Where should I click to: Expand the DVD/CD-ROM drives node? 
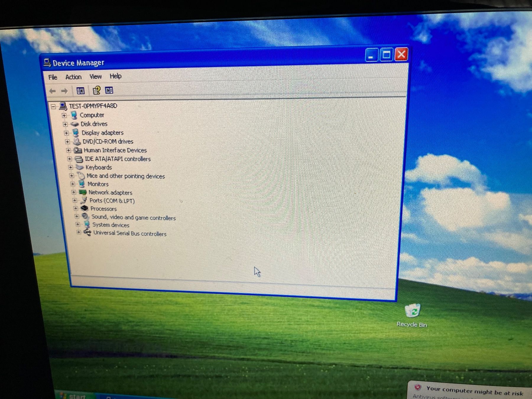67,142
